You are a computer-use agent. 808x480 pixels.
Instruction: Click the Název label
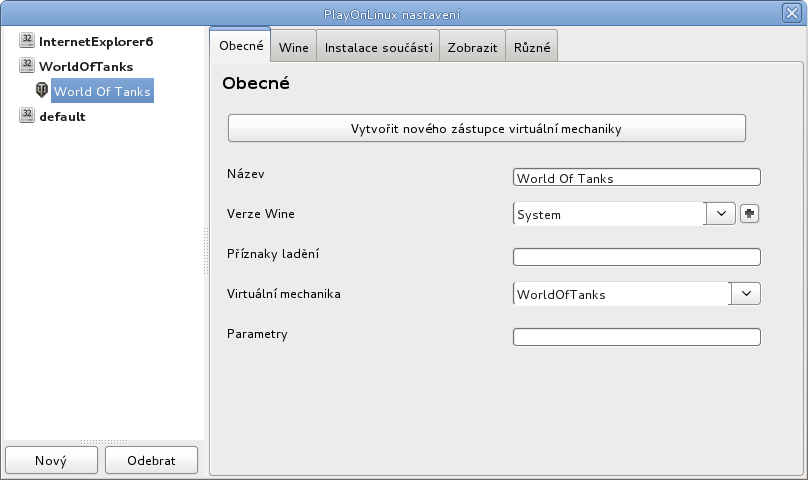(245, 174)
